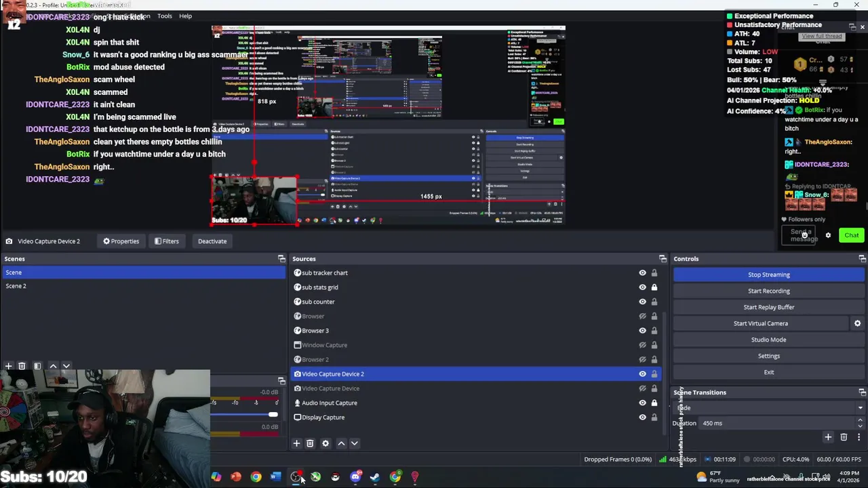Image resolution: width=868 pixels, height=488 pixels.
Task: Lock the Display Capture source
Action: tap(654, 418)
